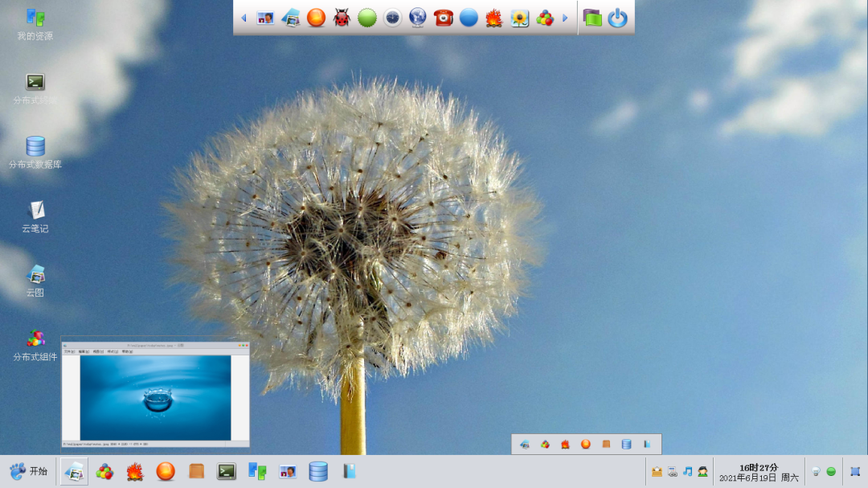The width and height of the screenshot is (868, 488).
Task: Open the 开始 start menu
Action: click(x=28, y=471)
